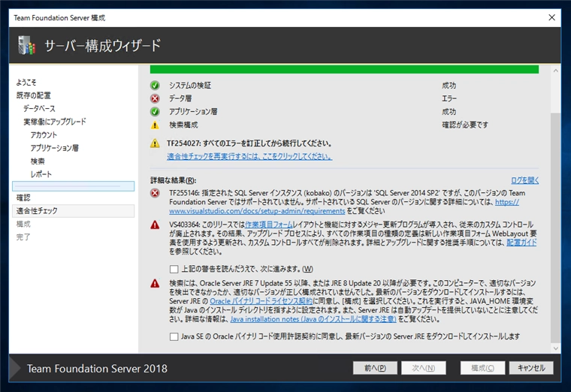571x392 pixels.
Task: Click the green success icon beside アプリケーション層
Action: pos(155,111)
